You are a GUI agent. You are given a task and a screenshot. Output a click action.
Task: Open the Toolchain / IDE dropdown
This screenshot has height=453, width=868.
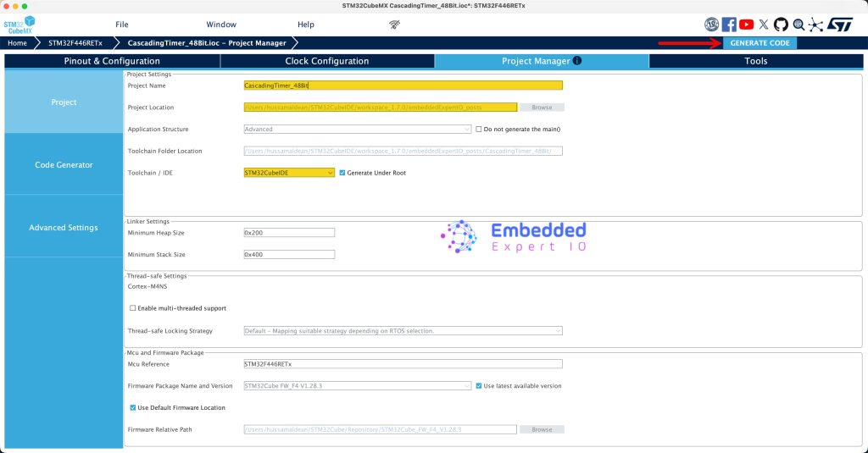[x=289, y=173]
